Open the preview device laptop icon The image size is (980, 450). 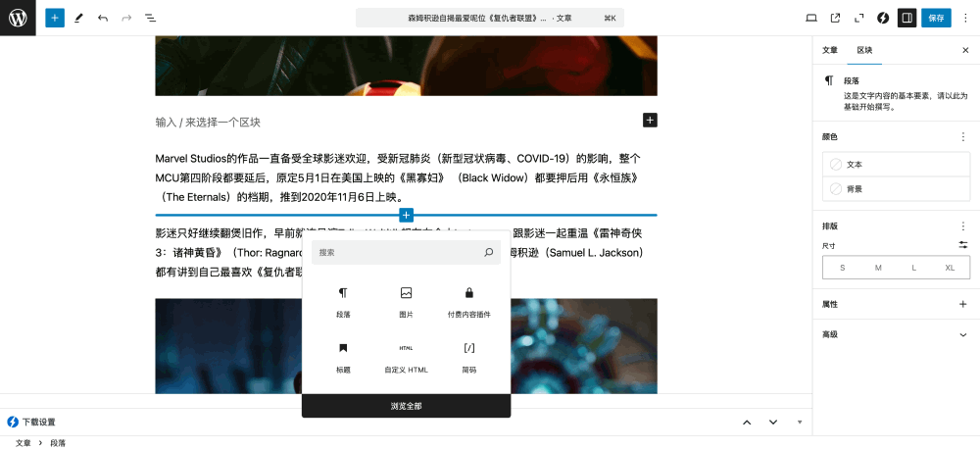[x=811, y=18]
